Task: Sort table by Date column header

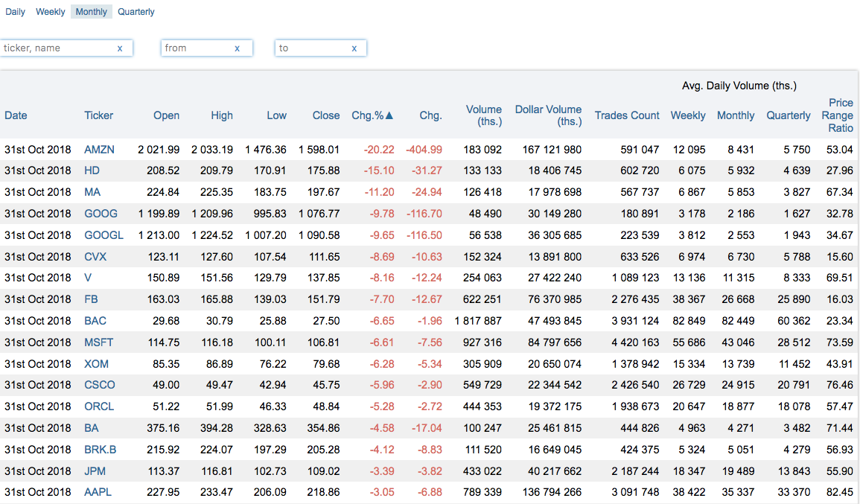Action: pos(16,115)
